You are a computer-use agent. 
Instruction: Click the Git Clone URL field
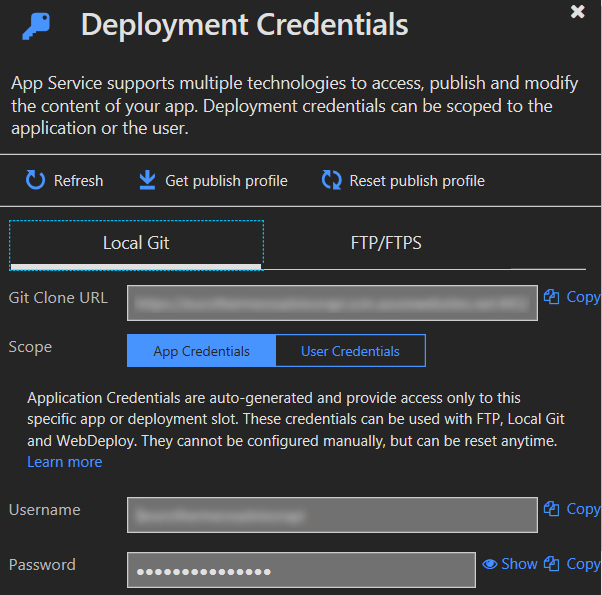point(332,303)
